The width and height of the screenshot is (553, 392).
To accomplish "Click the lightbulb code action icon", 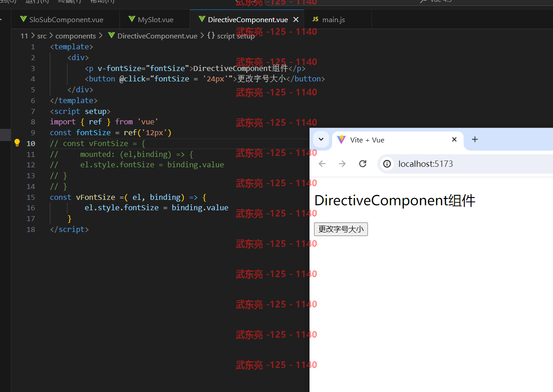I will [17, 143].
